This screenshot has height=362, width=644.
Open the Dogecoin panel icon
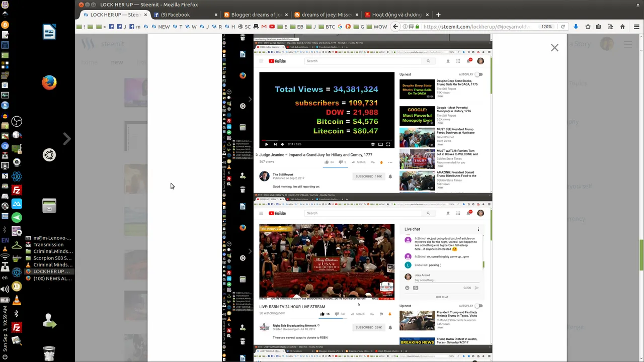17,287
